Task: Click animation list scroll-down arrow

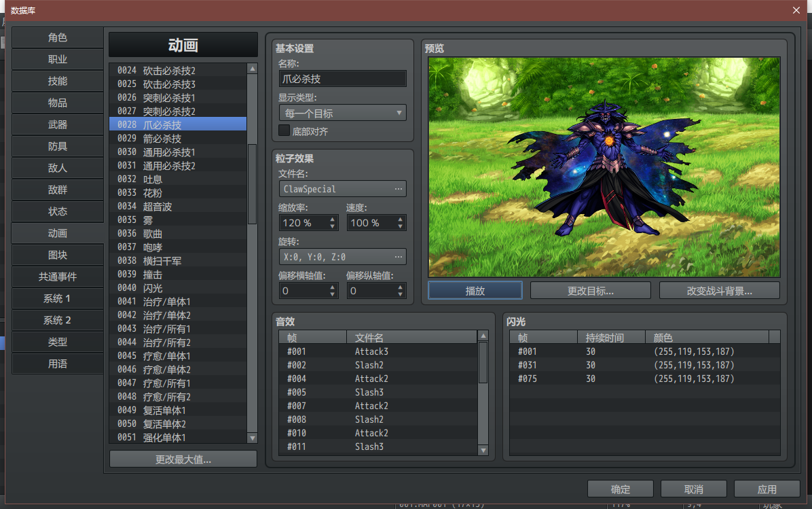Action: click(252, 438)
